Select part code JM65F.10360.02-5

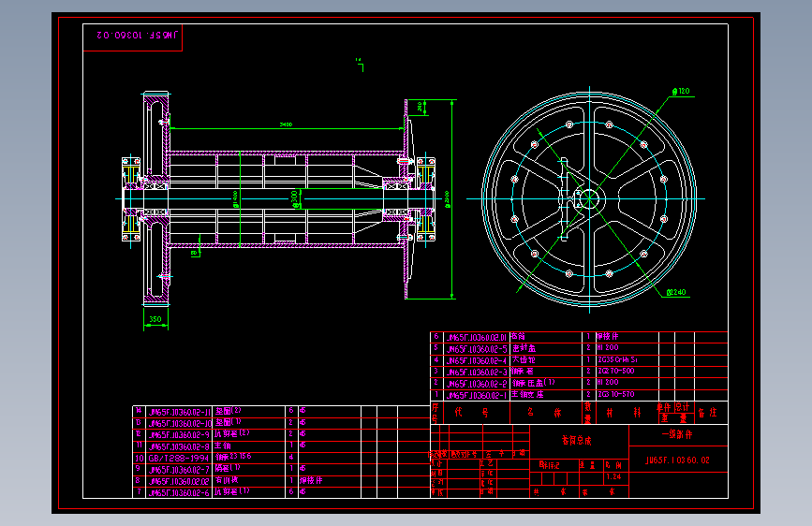point(477,349)
